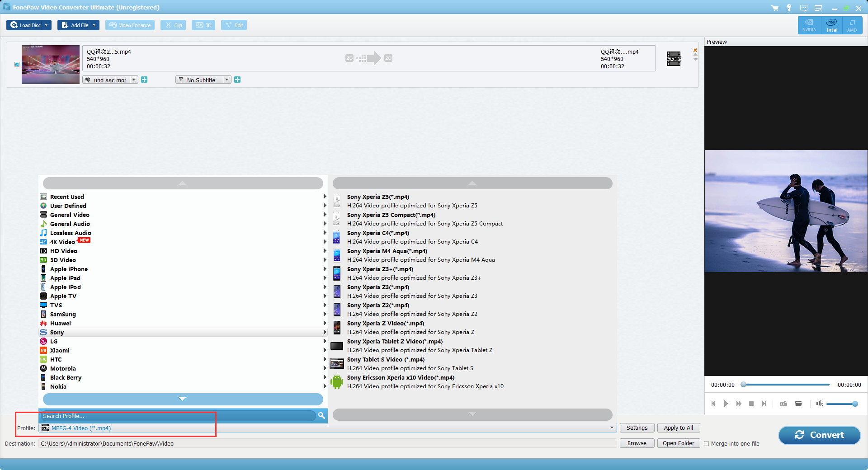Open the audio track dropdown

tap(133, 80)
